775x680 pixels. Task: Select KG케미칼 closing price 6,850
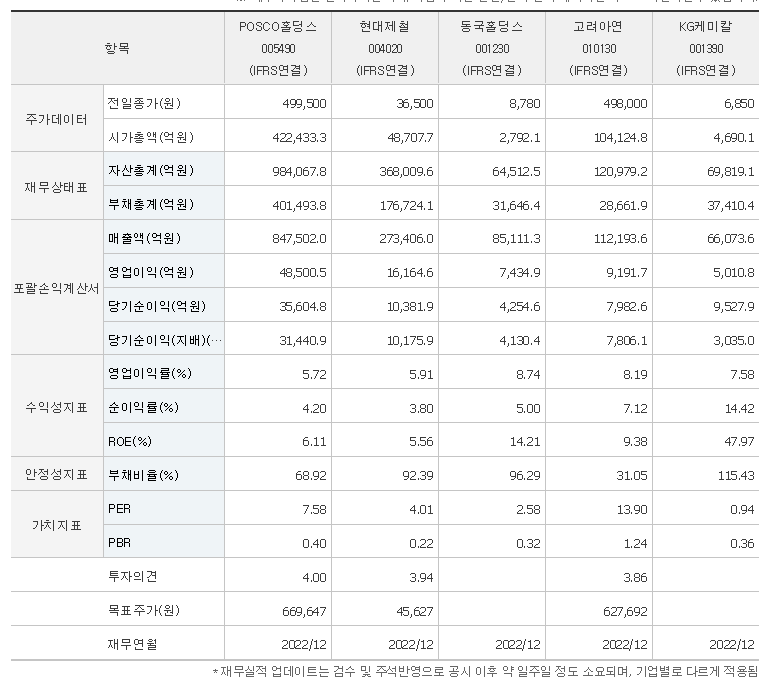[738, 103]
